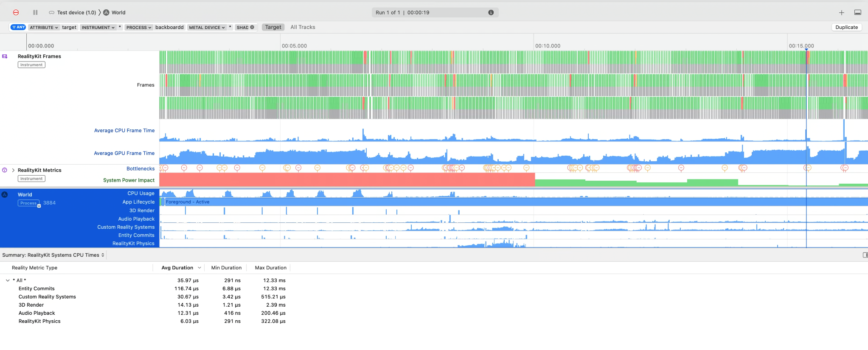Click the Instrument badge under RealityKit Frames

click(31, 65)
